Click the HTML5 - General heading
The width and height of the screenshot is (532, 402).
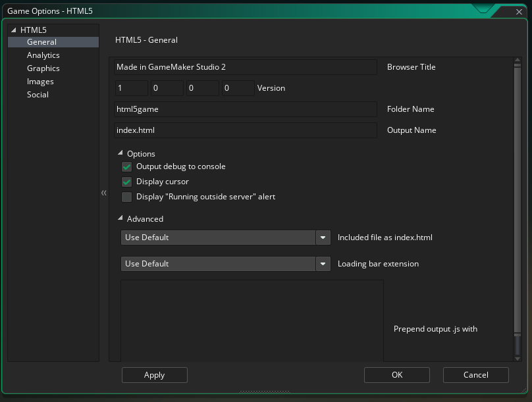[x=146, y=40]
